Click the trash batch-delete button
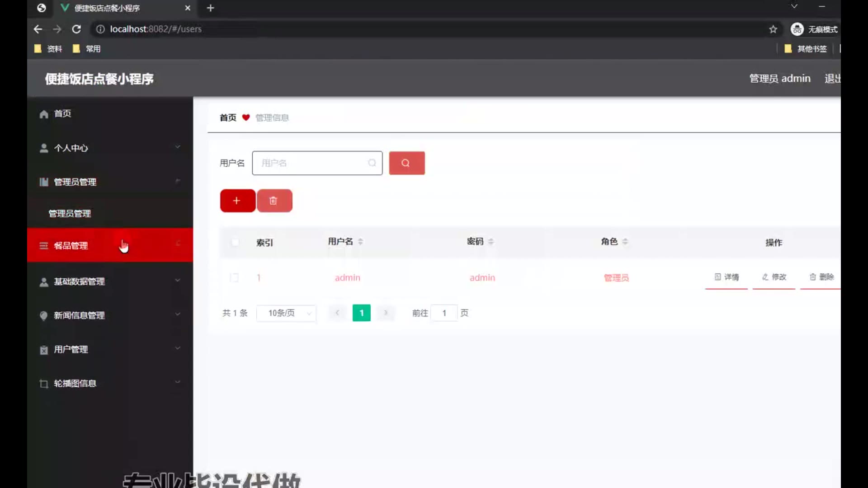This screenshot has width=868, height=488. 274,201
